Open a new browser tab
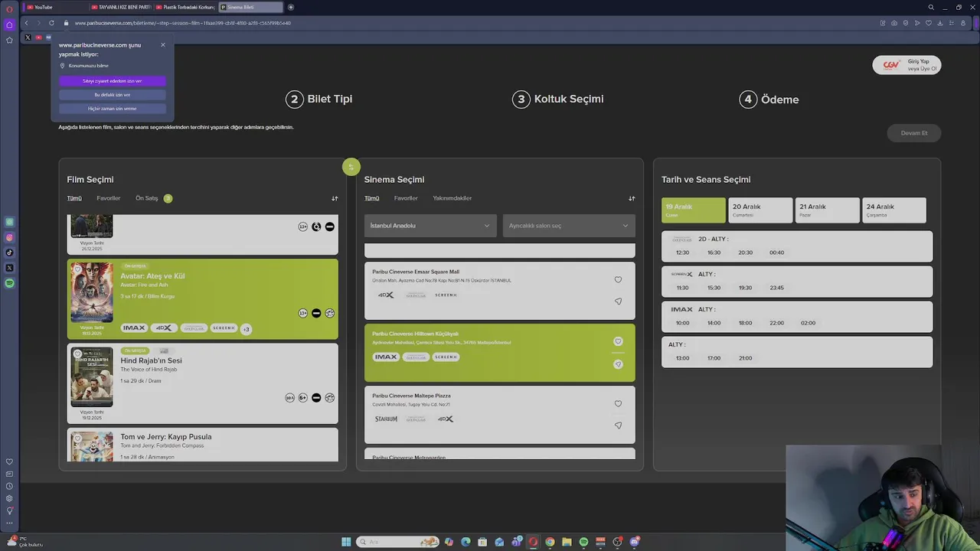The width and height of the screenshot is (980, 551). point(291,7)
